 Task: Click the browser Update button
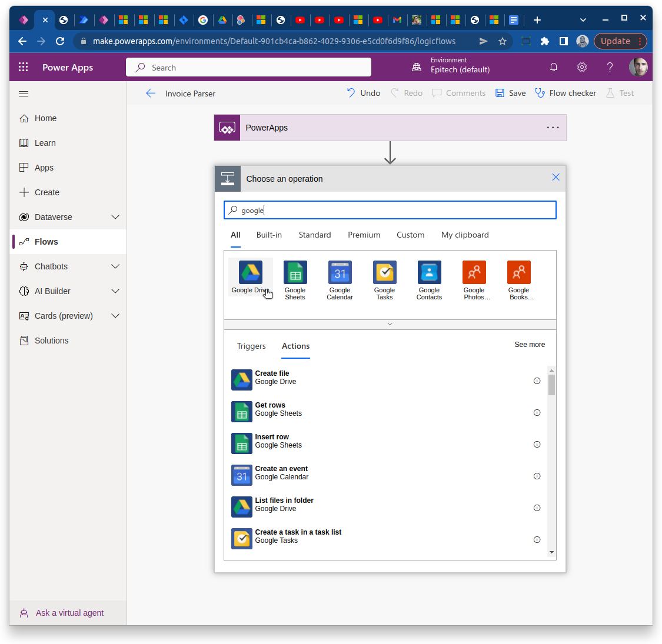[x=620, y=41]
